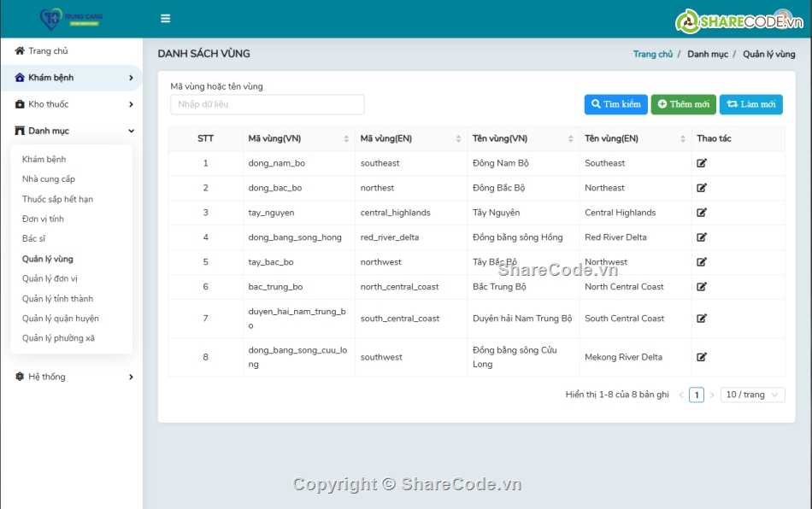Click the Thêm mới add button
The height and width of the screenshot is (509, 812).
(684, 104)
